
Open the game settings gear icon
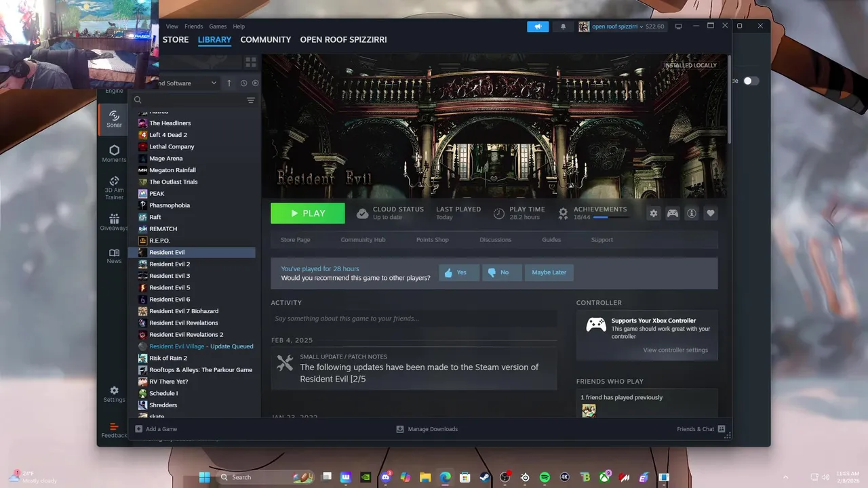(654, 213)
